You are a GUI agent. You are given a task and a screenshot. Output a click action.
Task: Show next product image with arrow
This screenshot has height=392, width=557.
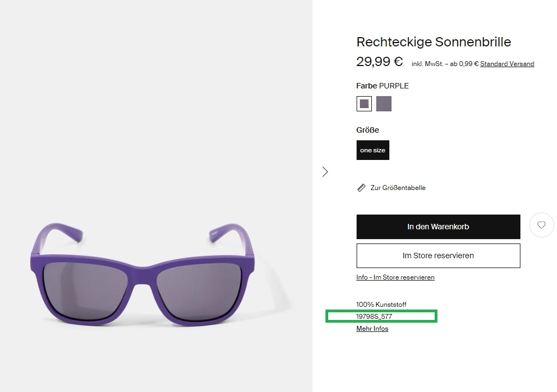(325, 171)
